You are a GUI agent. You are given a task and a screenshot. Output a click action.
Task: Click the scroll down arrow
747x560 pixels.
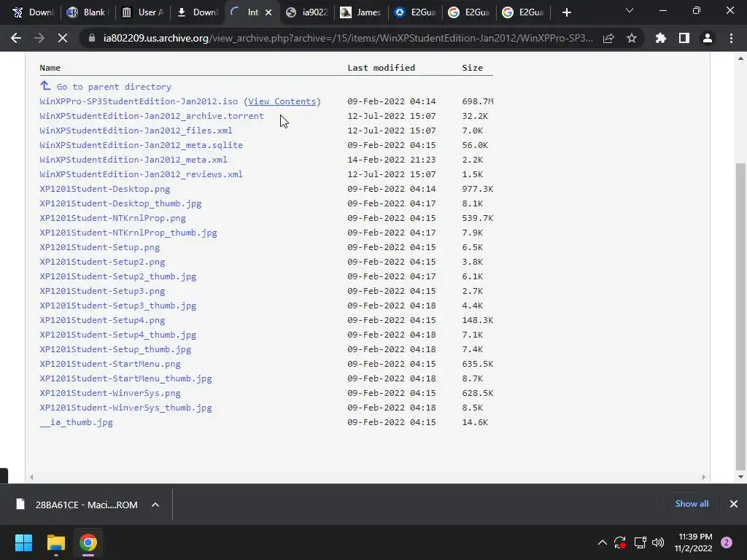(x=740, y=477)
